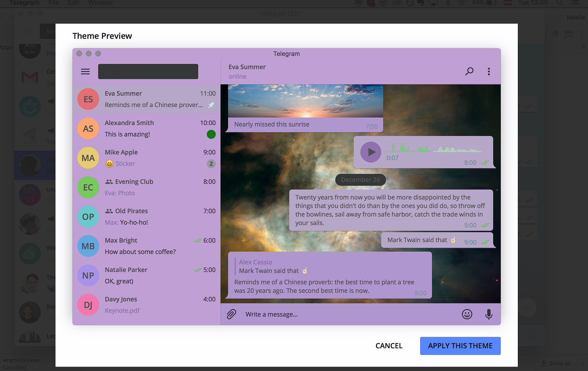588x371 pixels.
Task: Open the Window menu
Action: [100, 3]
